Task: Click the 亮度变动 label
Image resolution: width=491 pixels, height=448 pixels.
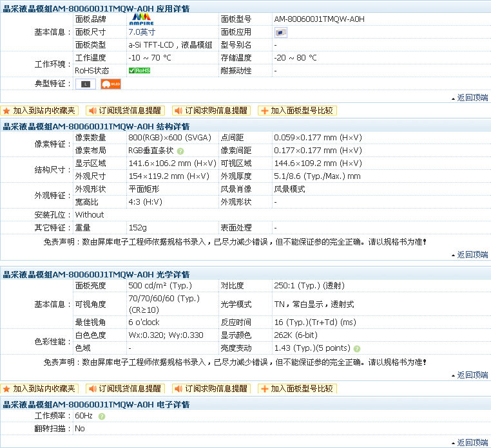Action: point(236,348)
